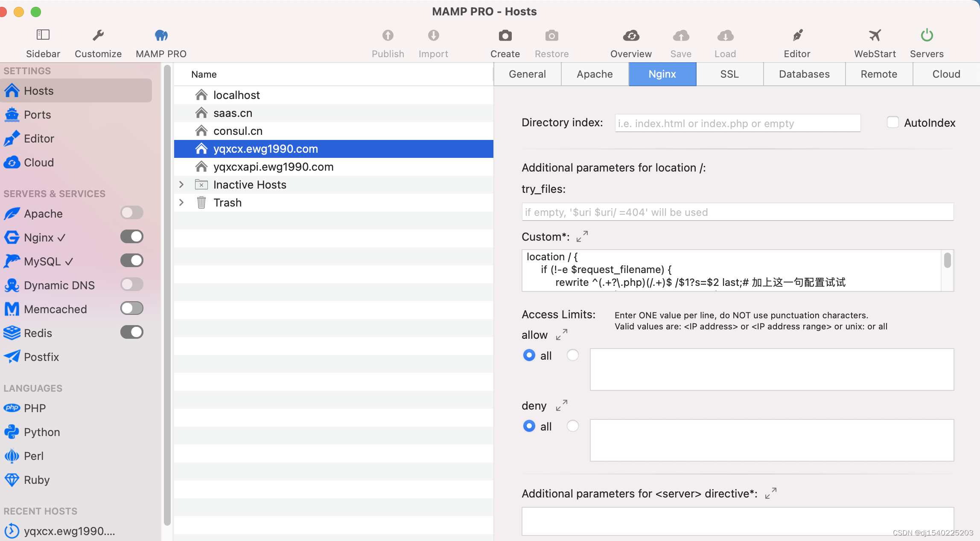
Task: Click the Customize wrench icon
Action: pyautogui.click(x=99, y=35)
